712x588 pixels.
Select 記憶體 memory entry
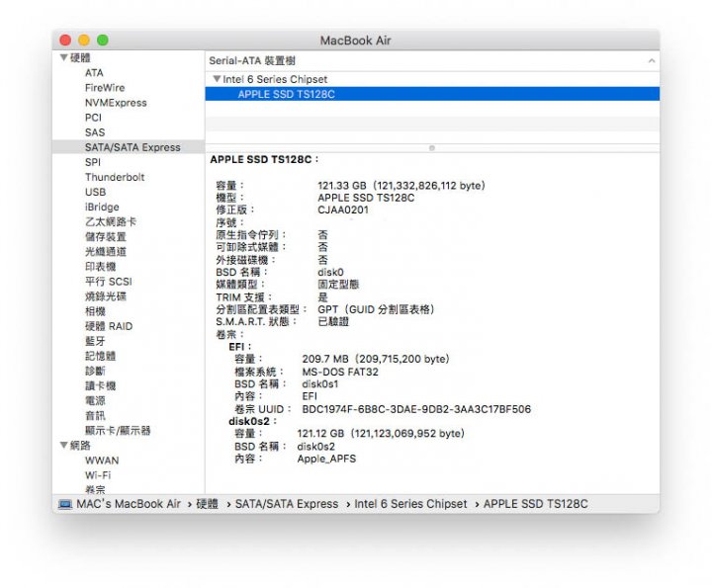[x=100, y=356]
